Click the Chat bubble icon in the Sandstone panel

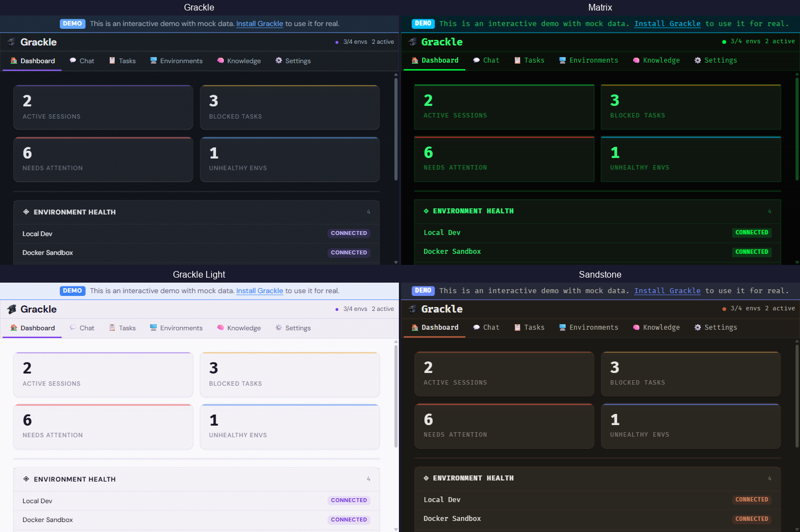click(476, 328)
